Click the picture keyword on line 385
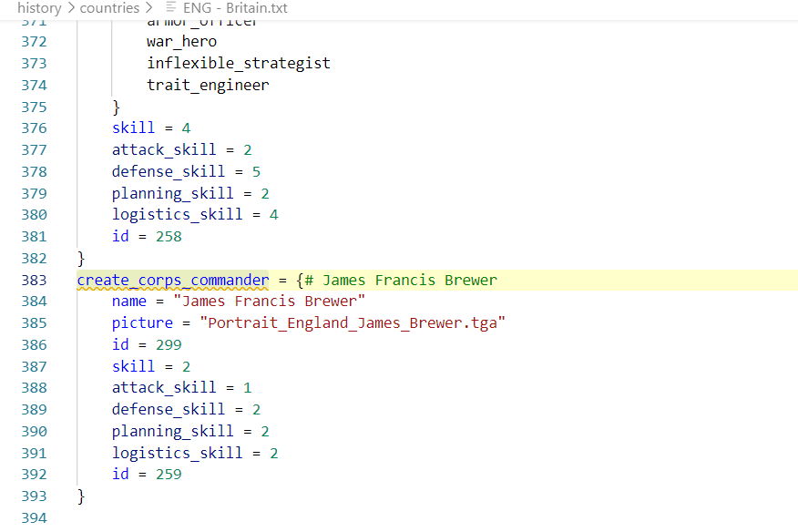 tap(142, 323)
